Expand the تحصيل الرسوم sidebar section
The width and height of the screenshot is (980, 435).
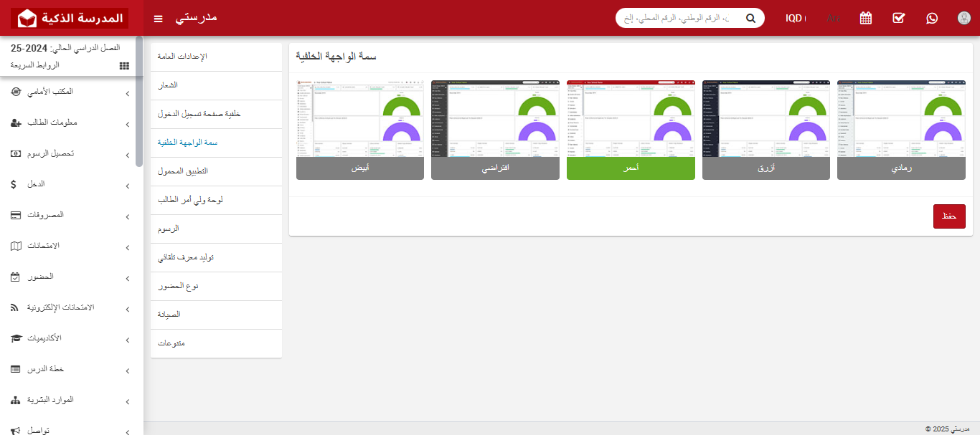[x=72, y=153]
